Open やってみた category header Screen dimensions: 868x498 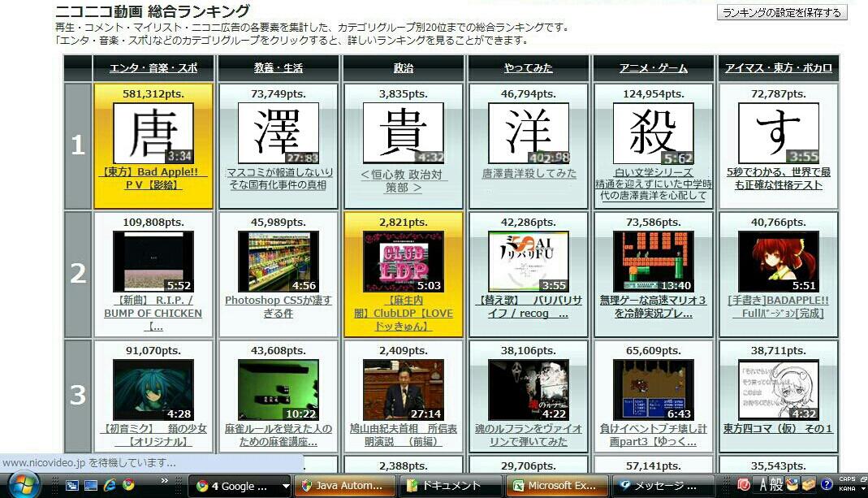point(529,68)
